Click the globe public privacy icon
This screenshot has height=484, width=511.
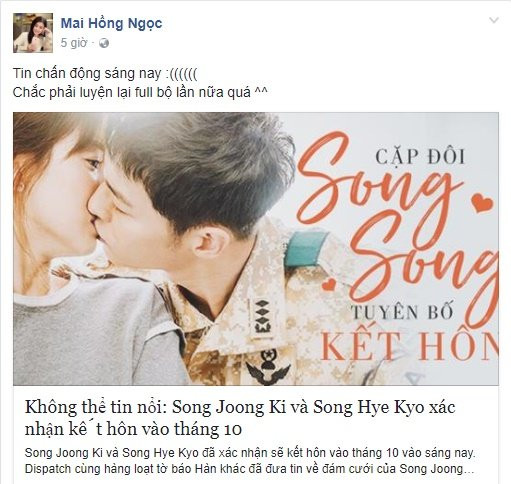[x=104, y=43]
